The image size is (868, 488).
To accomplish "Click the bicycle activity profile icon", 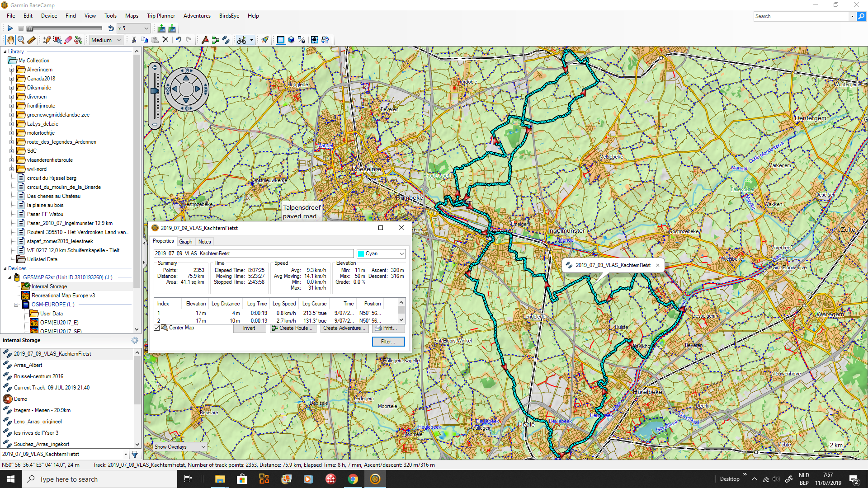I will click(x=242, y=40).
